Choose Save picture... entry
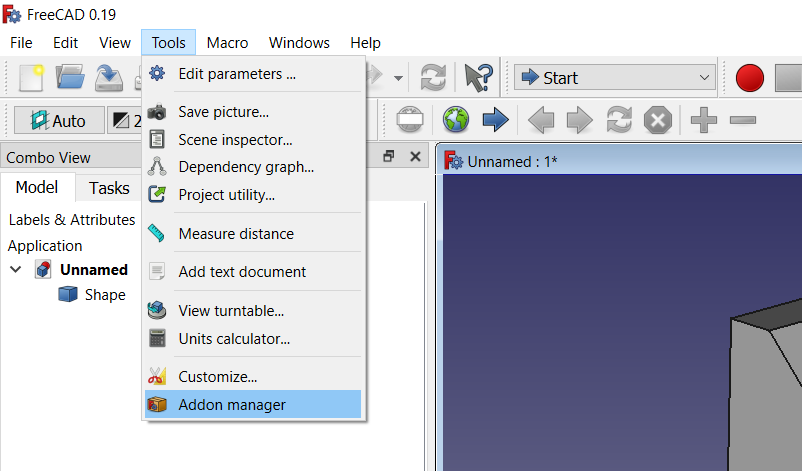 click(253, 112)
